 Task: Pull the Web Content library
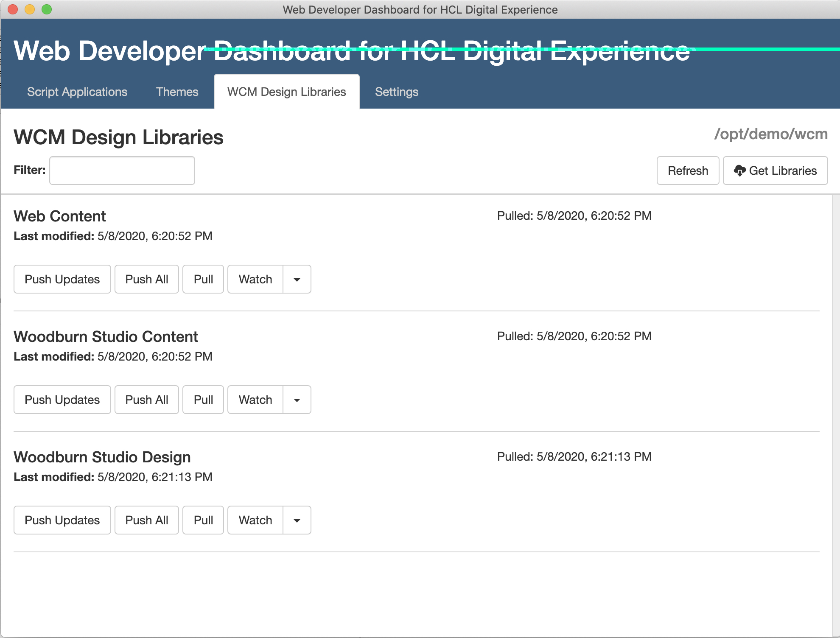203,280
